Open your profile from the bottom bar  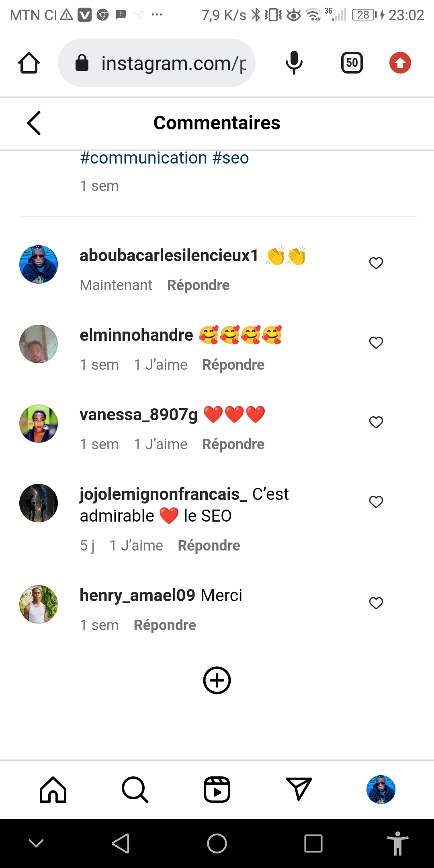(x=381, y=790)
